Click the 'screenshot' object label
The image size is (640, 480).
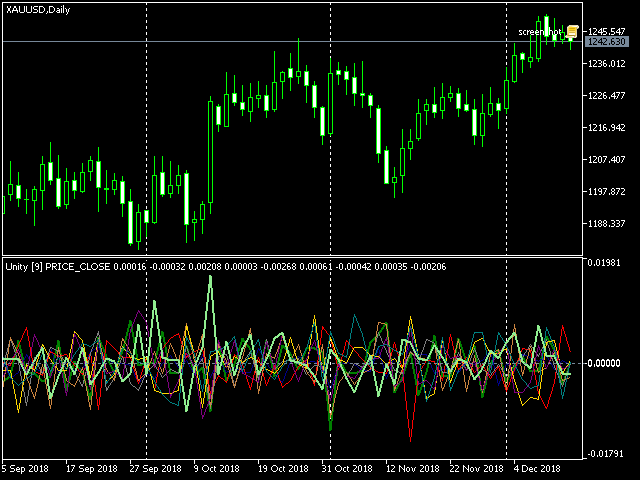point(539,32)
